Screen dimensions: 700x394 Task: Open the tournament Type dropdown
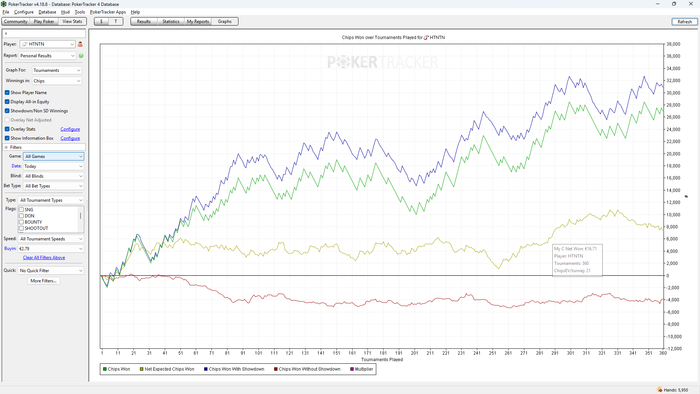coord(51,200)
